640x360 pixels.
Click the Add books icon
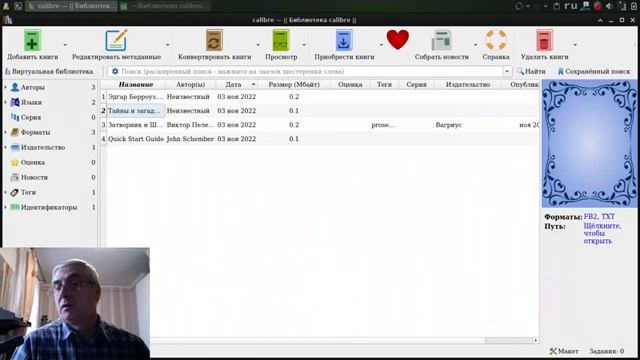(x=32, y=40)
